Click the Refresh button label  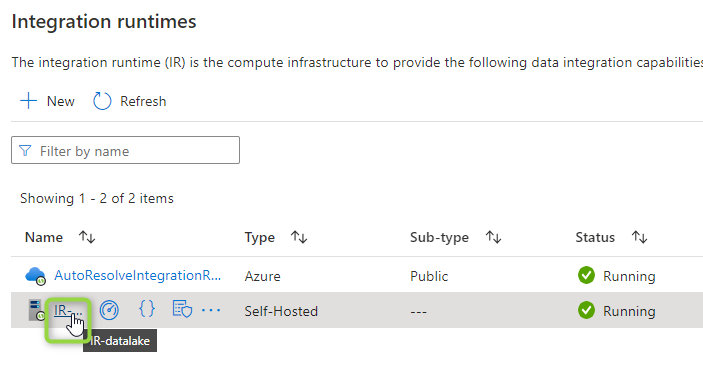tap(143, 101)
